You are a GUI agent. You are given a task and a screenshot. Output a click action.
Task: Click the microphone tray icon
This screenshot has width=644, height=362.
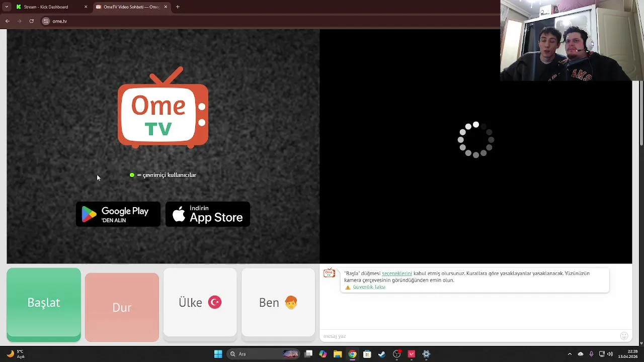click(x=591, y=354)
